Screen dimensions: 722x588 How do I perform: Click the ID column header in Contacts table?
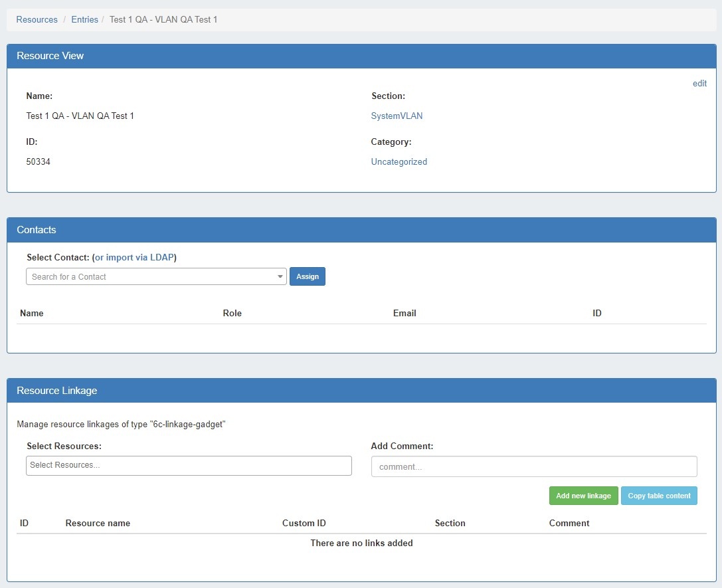click(596, 314)
